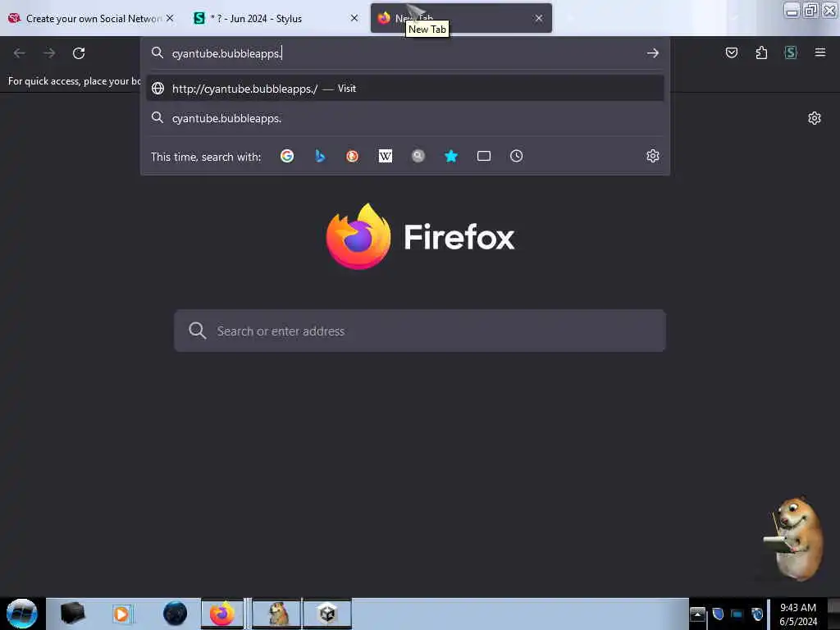Screen dimensions: 840x630
Task: Click the Unity cube taskbar button
Action: (327, 614)
